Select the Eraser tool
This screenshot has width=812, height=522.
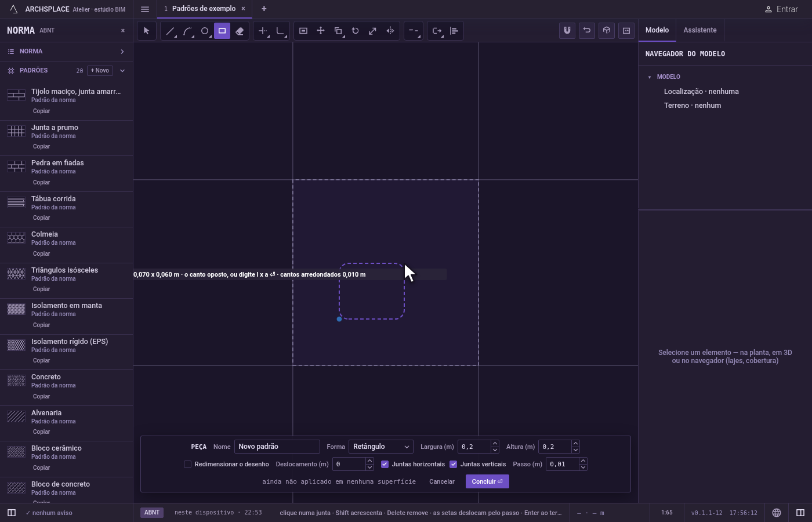[240, 31]
